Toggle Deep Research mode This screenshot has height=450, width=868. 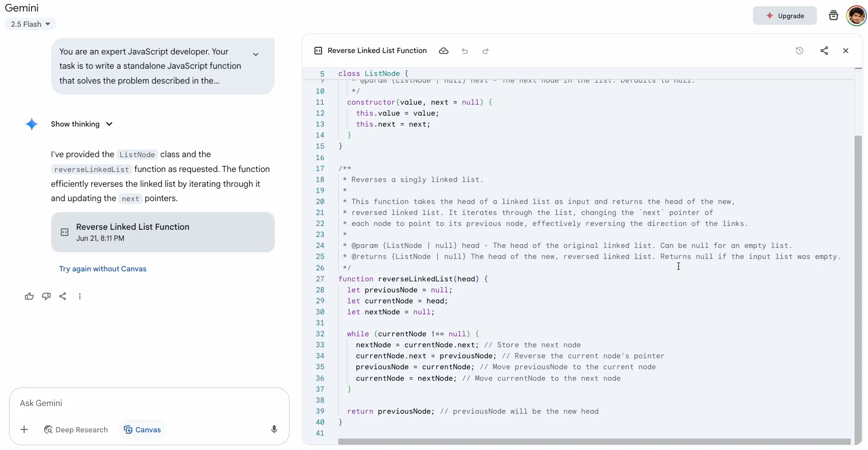(x=76, y=429)
